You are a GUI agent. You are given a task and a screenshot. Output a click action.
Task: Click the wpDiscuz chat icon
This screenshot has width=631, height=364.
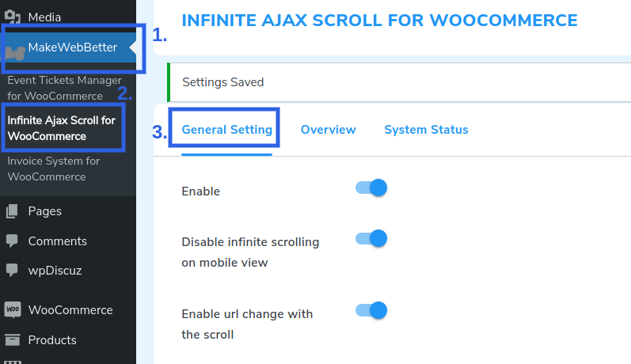point(12,270)
